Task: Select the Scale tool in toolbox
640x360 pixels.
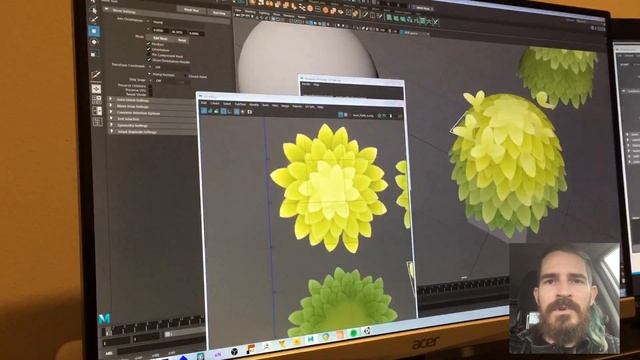Action: (94, 54)
